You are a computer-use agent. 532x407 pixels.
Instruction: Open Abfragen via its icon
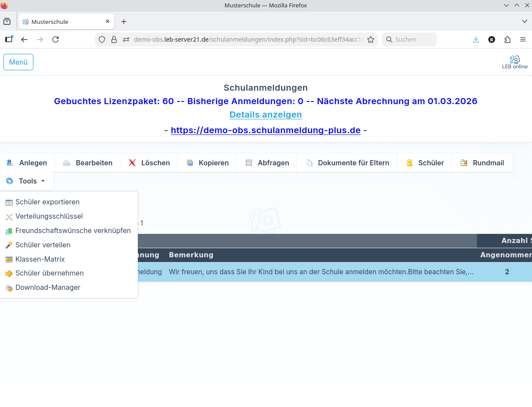click(249, 163)
